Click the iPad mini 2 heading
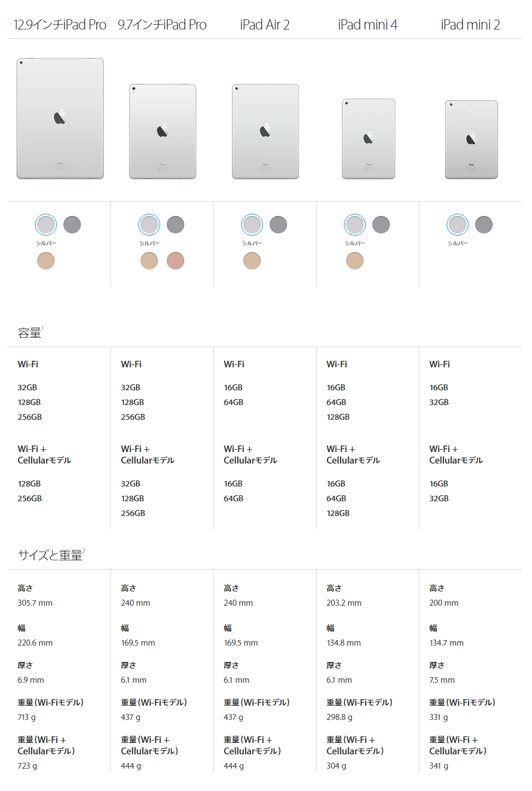The image size is (532, 791). point(470,25)
